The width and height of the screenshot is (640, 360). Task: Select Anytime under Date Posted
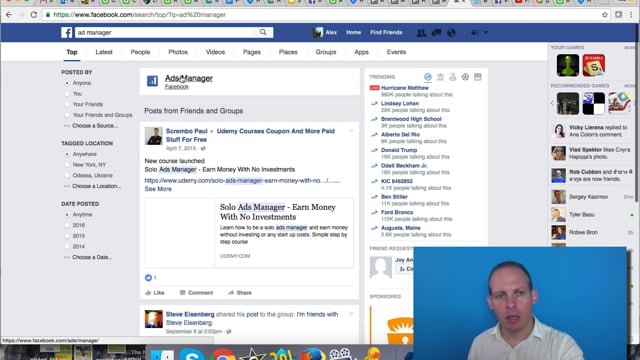[x=67, y=214]
